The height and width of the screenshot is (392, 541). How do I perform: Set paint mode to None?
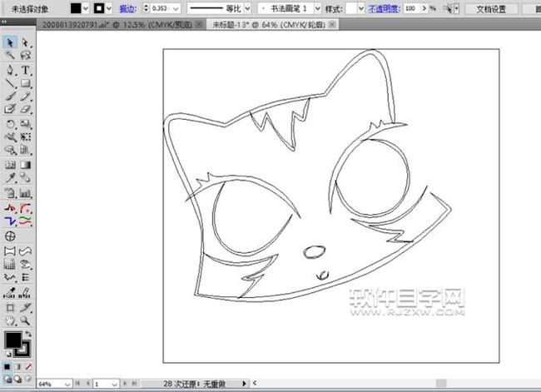[x=28, y=365]
